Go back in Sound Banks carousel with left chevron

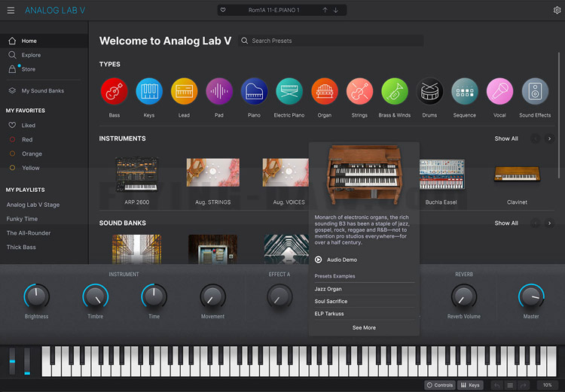536,223
